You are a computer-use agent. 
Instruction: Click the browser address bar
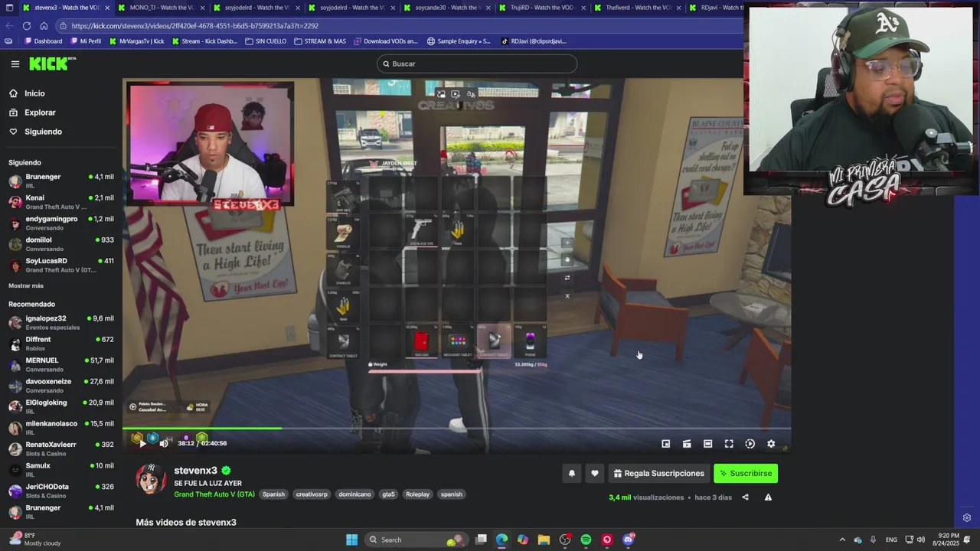(398, 25)
